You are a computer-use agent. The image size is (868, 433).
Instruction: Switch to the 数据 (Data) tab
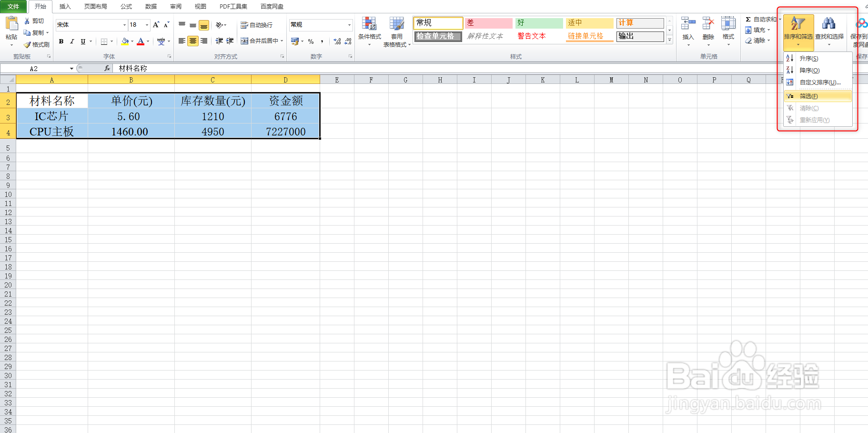coord(151,7)
